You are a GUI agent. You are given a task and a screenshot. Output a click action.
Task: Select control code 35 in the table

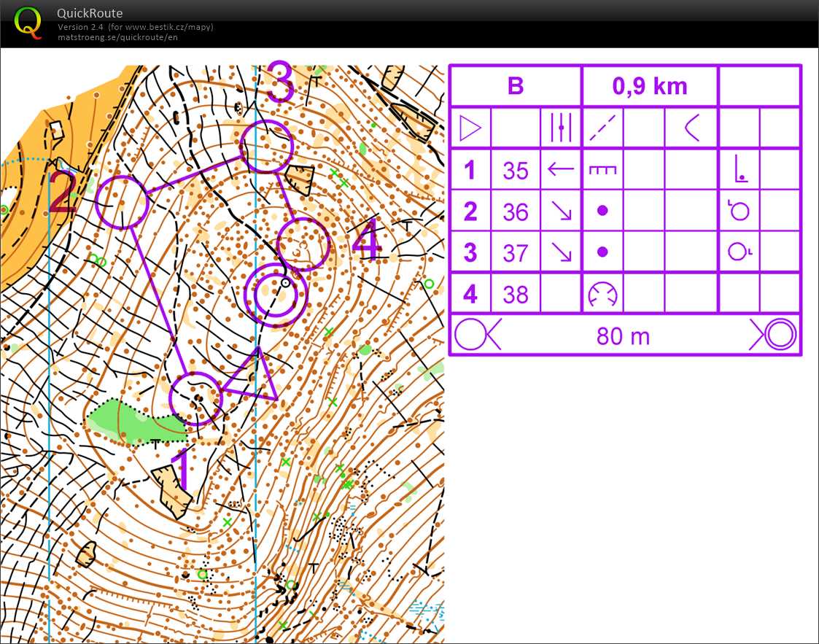coord(516,171)
